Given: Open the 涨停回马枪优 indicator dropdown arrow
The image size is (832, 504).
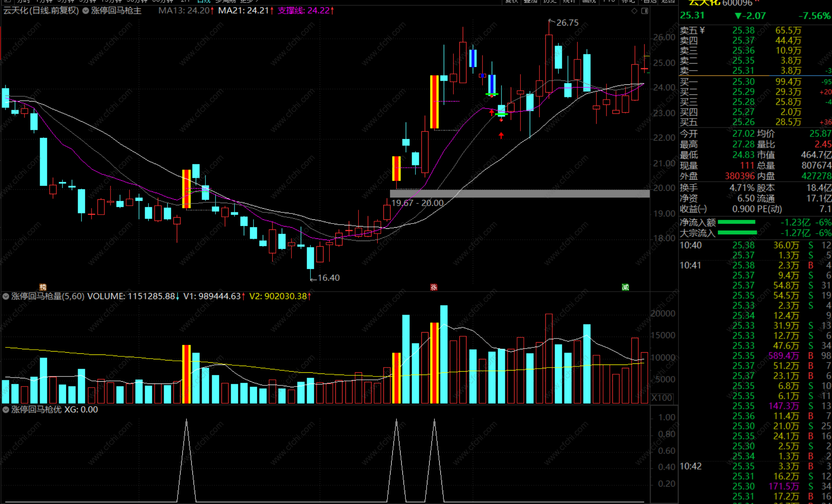Looking at the screenshot, I should pos(6,410).
